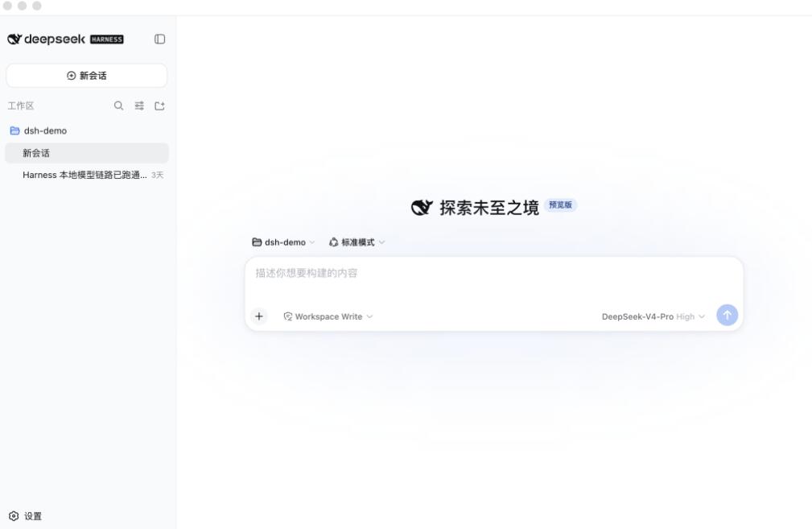Send message with arrow button
This screenshot has width=812, height=529.
727,315
